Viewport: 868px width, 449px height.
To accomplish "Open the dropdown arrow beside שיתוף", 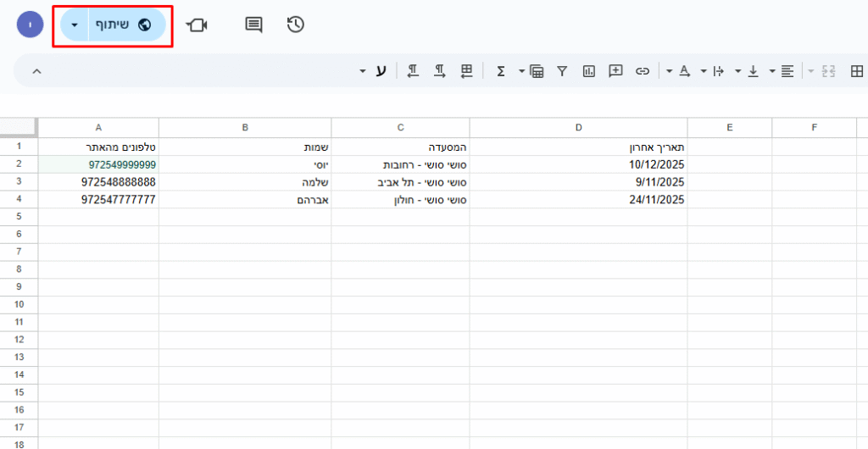I will point(75,25).
